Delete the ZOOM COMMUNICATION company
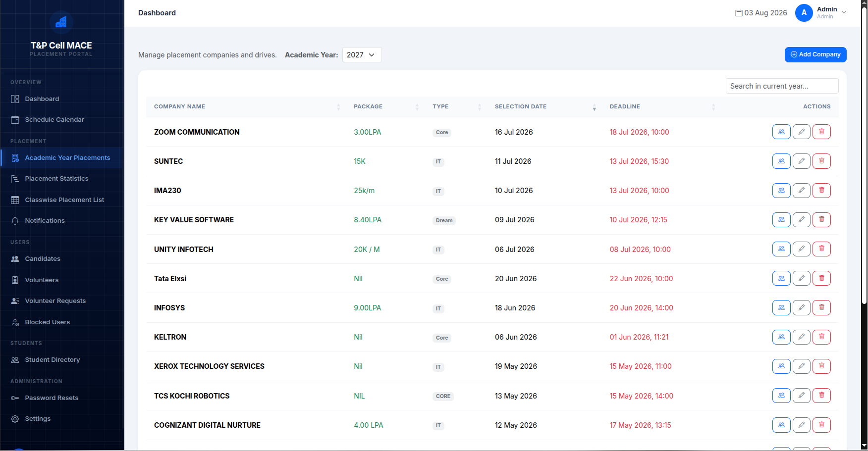This screenshot has height=451, width=868. [x=821, y=132]
